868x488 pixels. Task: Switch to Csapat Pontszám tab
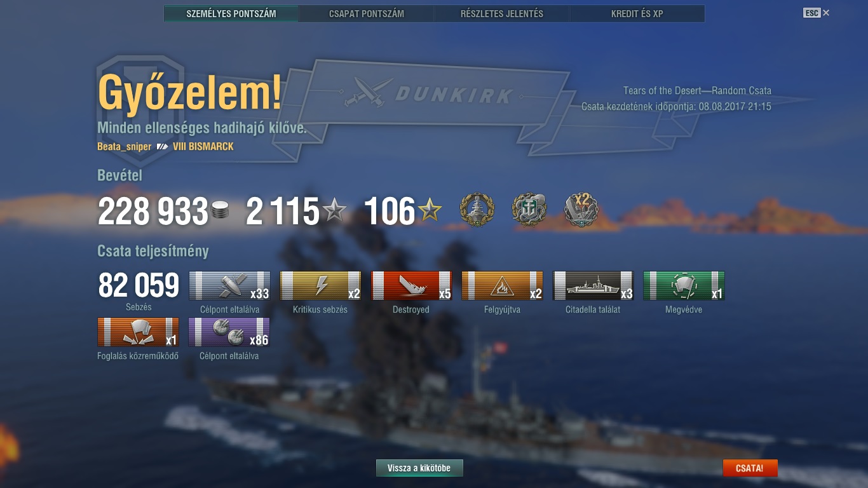click(367, 13)
